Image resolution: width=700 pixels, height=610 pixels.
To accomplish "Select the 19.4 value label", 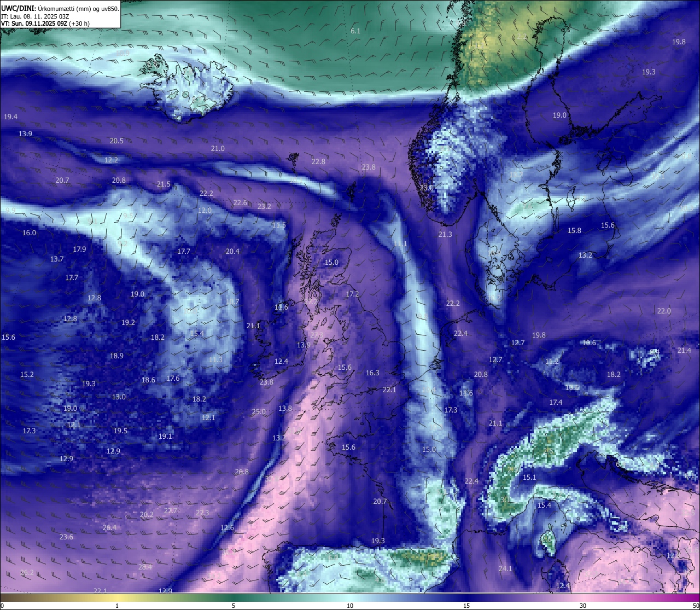I will coord(10,117).
